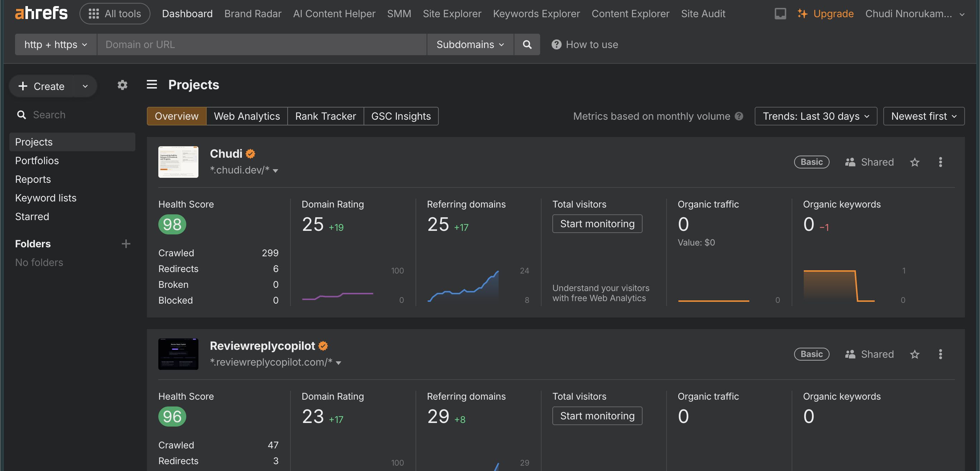Expand the *.chudi.dev/* scope dropdown
This screenshot has width=980, height=471.
click(x=275, y=171)
